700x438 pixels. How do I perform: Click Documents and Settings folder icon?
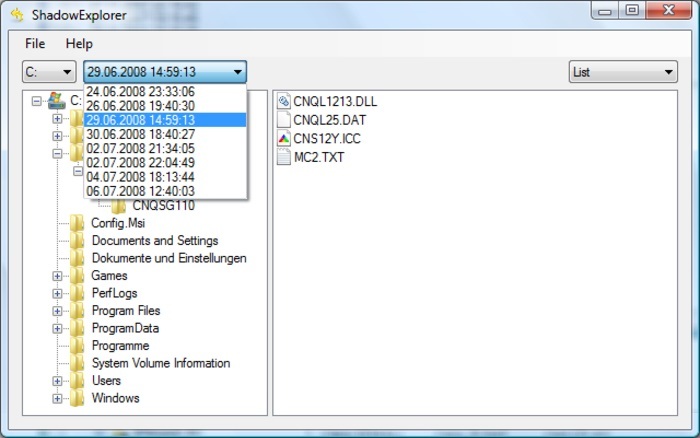77,241
